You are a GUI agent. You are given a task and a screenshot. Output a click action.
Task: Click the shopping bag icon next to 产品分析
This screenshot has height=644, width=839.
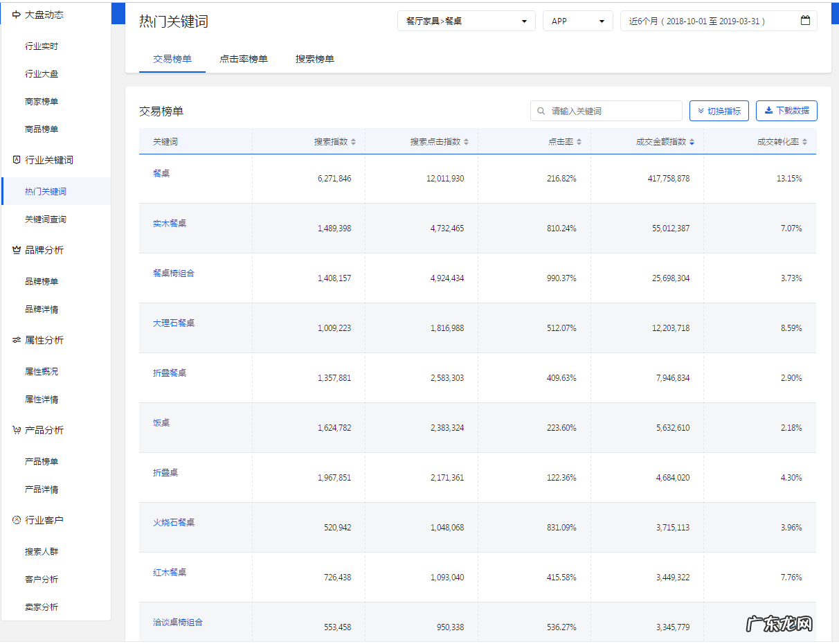(x=15, y=430)
